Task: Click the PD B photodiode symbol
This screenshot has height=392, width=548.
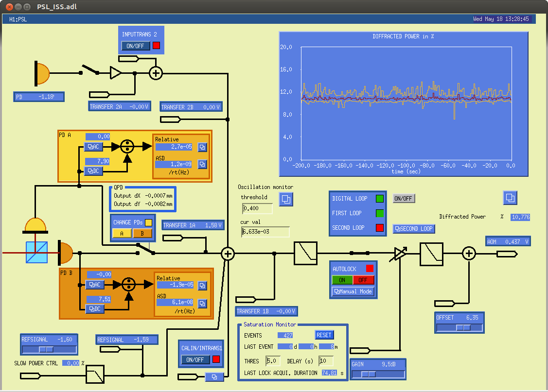Action: 65,252
